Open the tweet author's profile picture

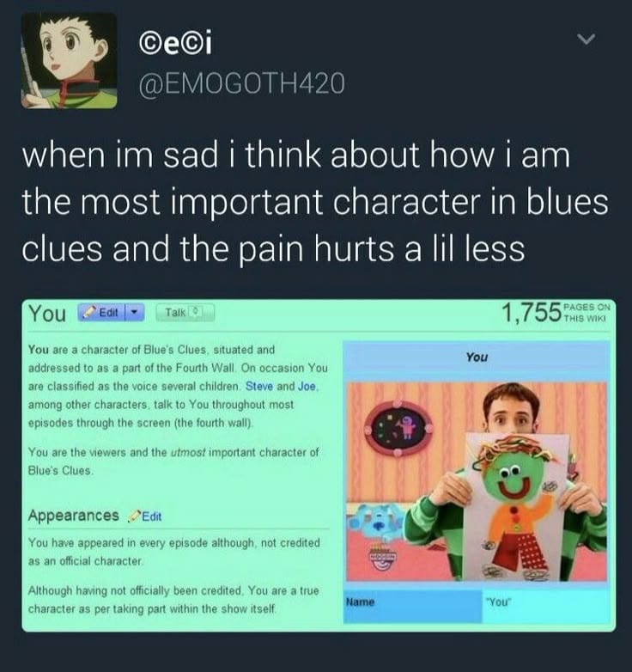(69, 60)
